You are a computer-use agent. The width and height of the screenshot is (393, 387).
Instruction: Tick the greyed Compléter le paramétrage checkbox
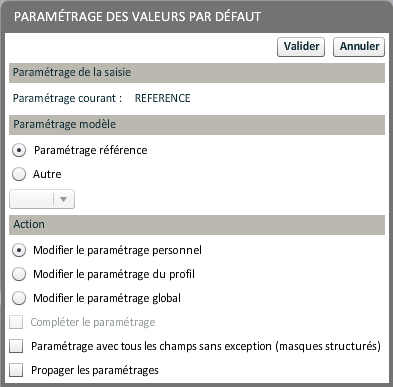16,322
